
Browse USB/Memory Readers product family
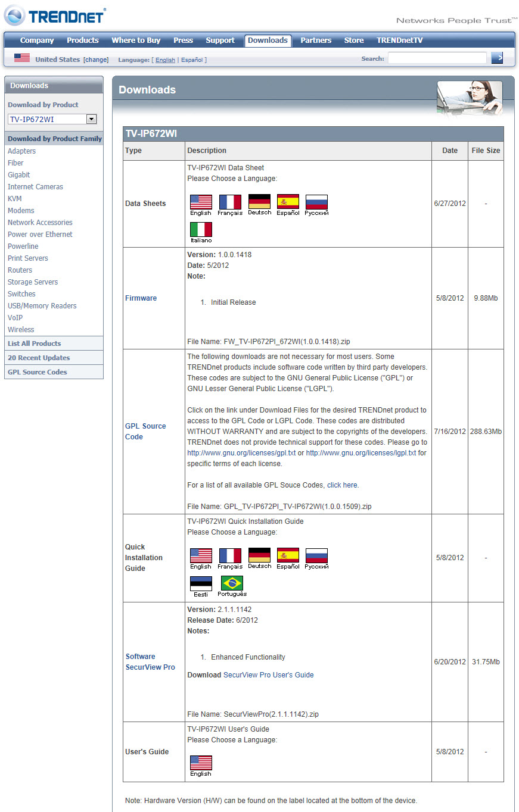click(x=42, y=306)
